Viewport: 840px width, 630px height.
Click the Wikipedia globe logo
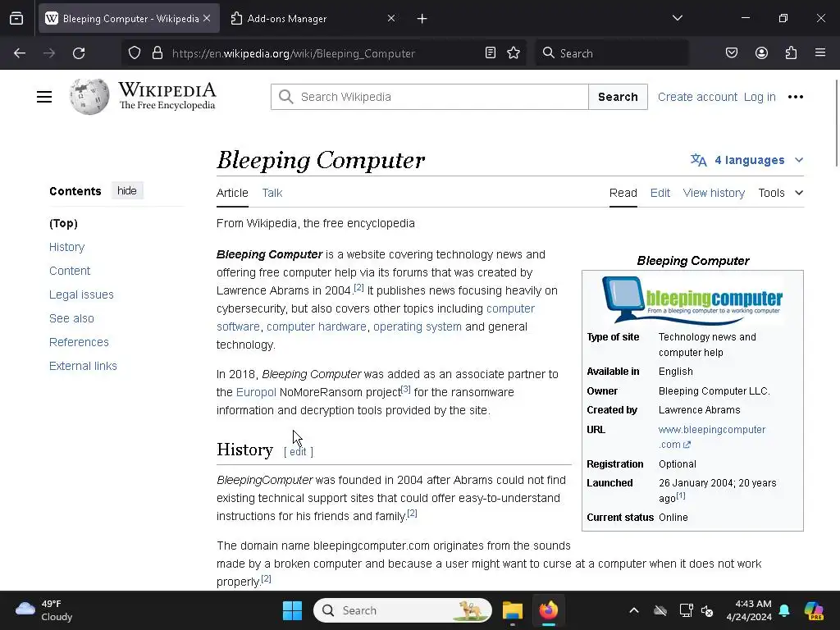(89, 97)
